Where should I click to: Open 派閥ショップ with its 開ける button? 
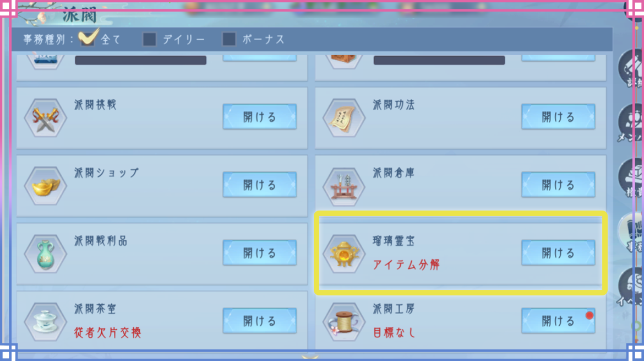[260, 185]
